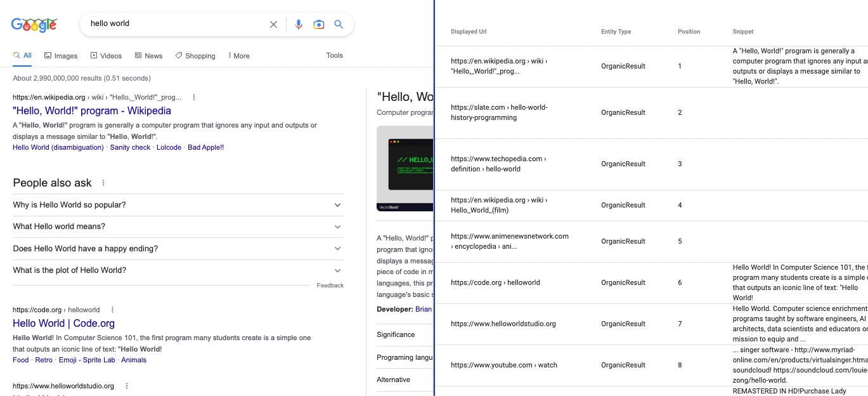Open the More search categories menu
The width and height of the screenshot is (868, 396).
coord(238,56)
